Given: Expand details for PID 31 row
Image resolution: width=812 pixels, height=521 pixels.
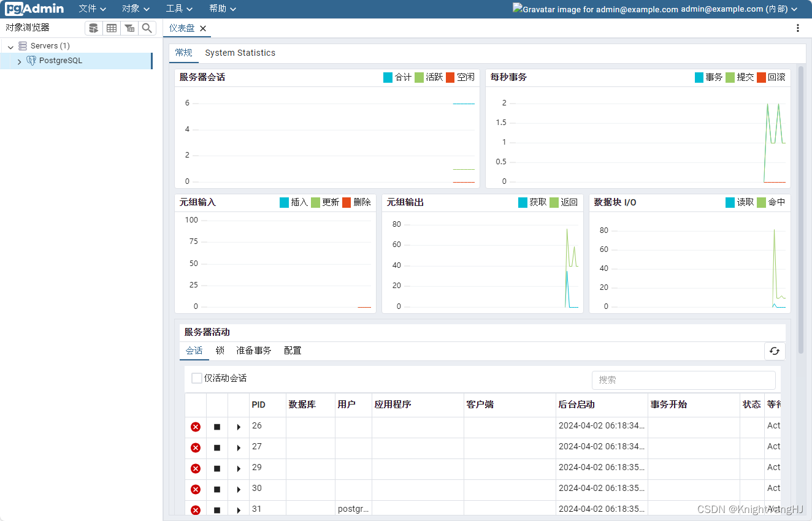Looking at the screenshot, I should 239,510.
